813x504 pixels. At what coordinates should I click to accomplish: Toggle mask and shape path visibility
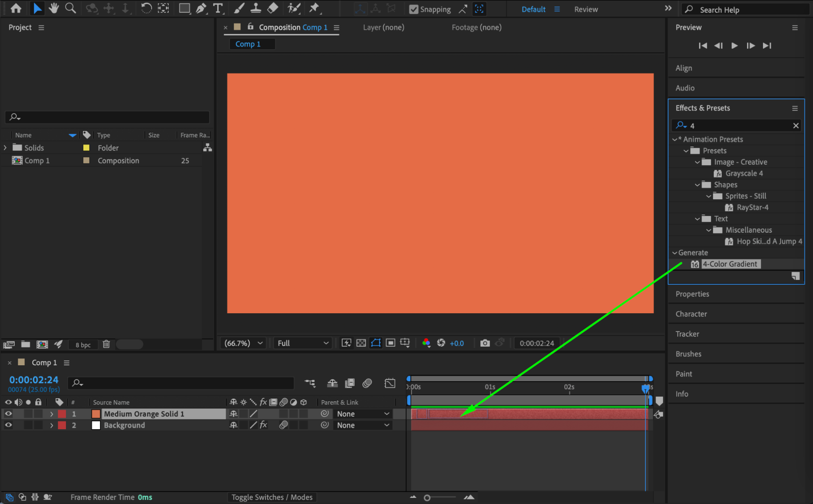click(376, 343)
